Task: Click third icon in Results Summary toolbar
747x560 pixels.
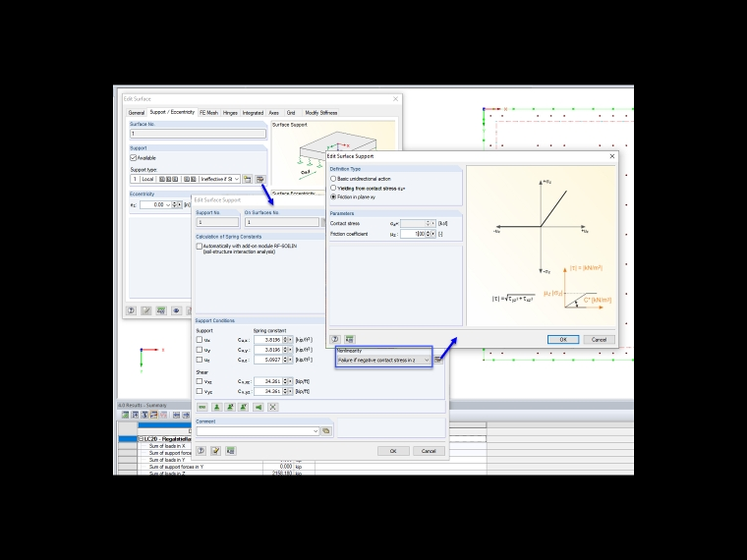Action: [144, 415]
